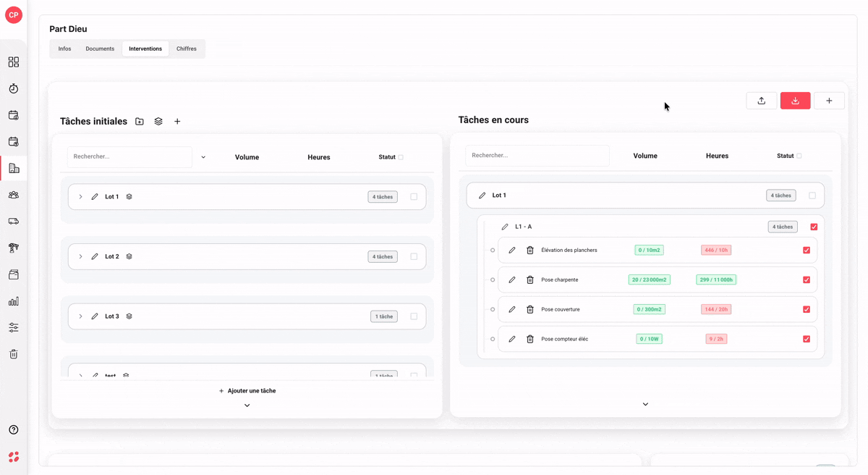This screenshot has width=868, height=475.
Task: Delete the Pose couverture task
Action: [530, 309]
